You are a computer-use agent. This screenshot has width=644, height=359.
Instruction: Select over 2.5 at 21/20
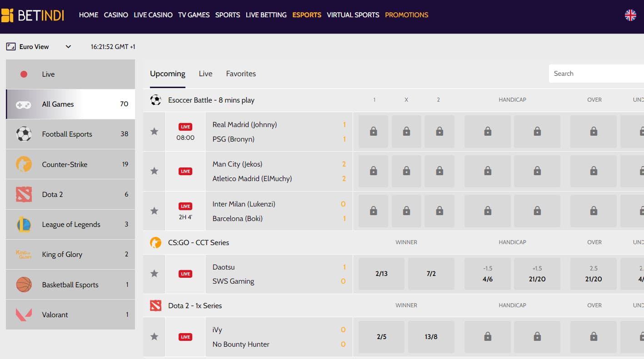pos(594,274)
